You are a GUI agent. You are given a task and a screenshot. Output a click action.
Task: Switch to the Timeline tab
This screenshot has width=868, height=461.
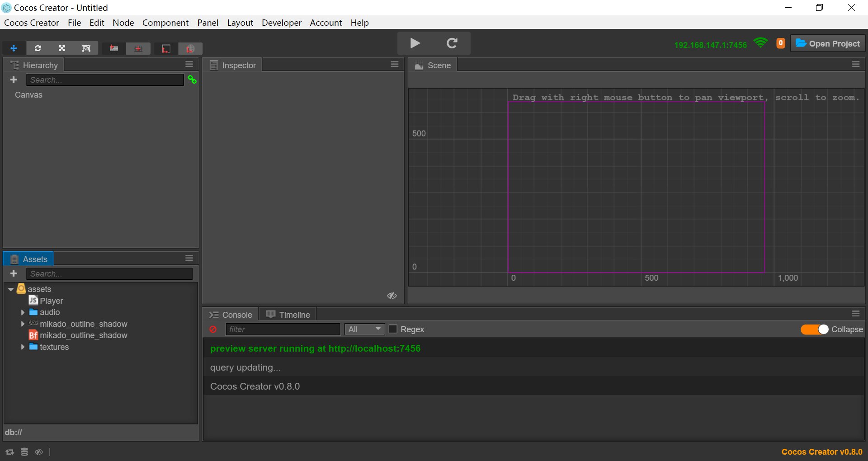coord(288,314)
